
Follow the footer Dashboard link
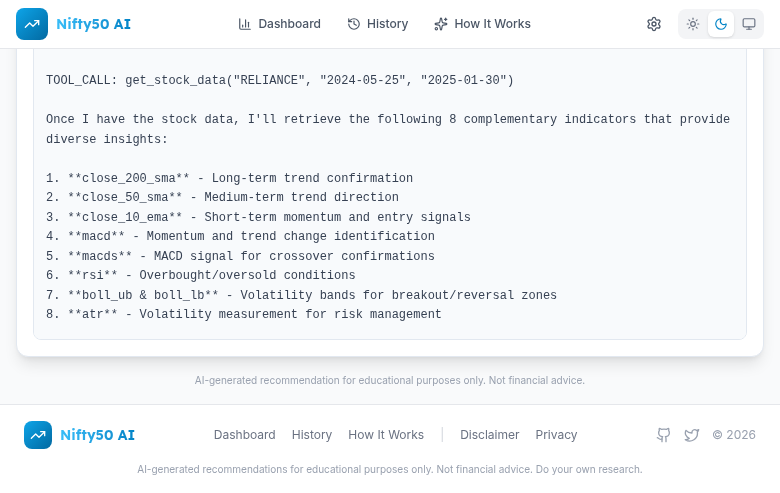click(x=244, y=435)
